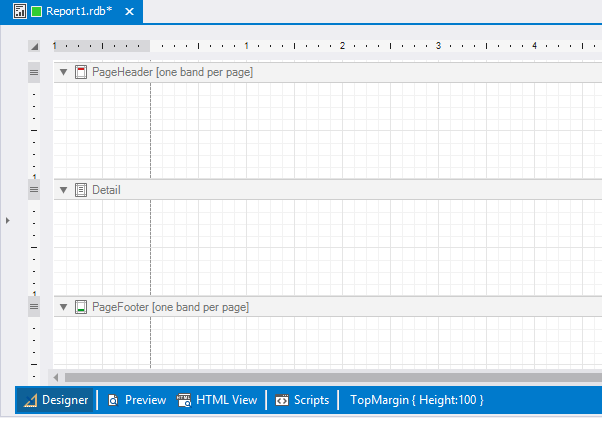Expand the left side panel arrow
The image size is (604, 421).
8,221
